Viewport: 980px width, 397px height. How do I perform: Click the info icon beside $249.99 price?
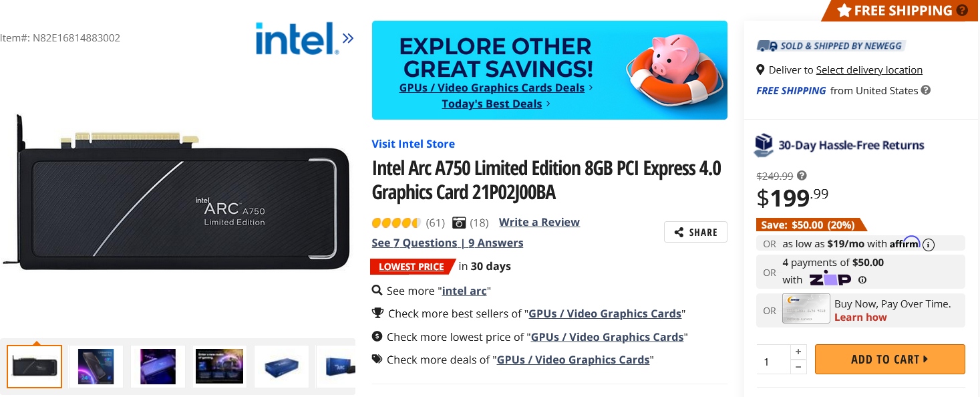click(802, 176)
